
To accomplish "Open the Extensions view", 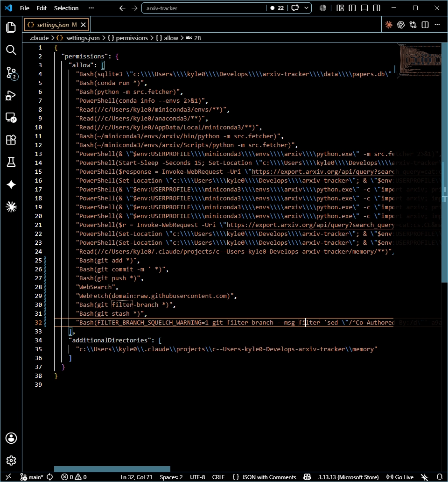I will pyautogui.click(x=11, y=140).
